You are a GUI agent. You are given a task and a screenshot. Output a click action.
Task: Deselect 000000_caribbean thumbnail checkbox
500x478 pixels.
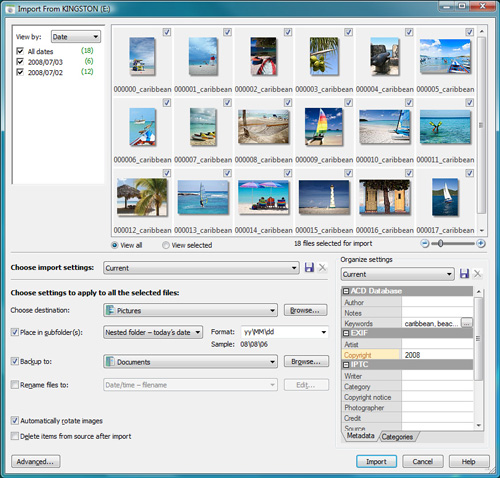(167, 32)
